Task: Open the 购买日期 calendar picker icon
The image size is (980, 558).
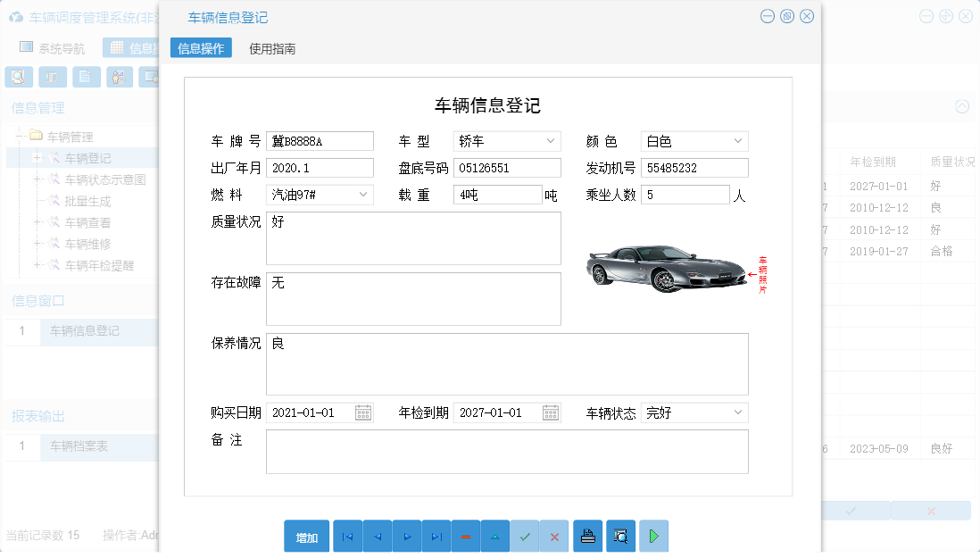Action: [x=364, y=412]
